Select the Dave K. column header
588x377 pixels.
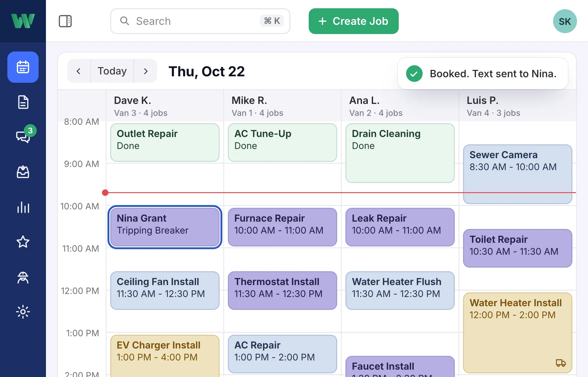(165, 106)
